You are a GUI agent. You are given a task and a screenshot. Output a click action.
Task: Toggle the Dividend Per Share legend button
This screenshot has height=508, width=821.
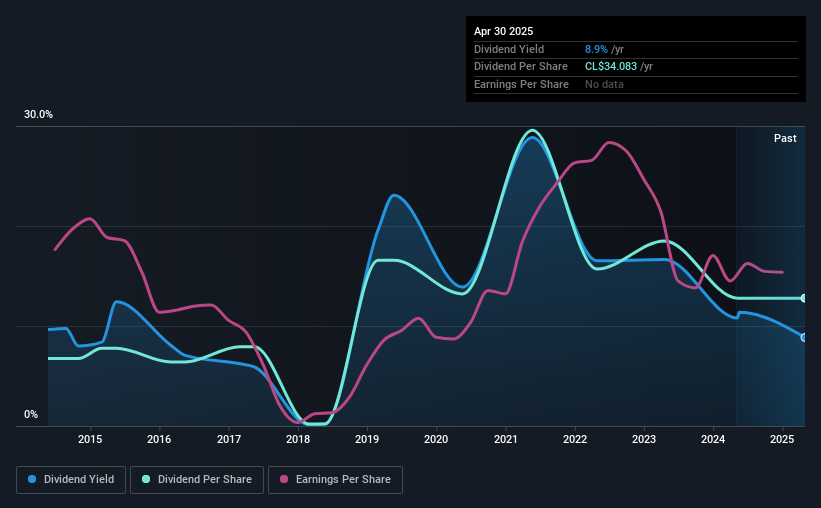coord(197,480)
